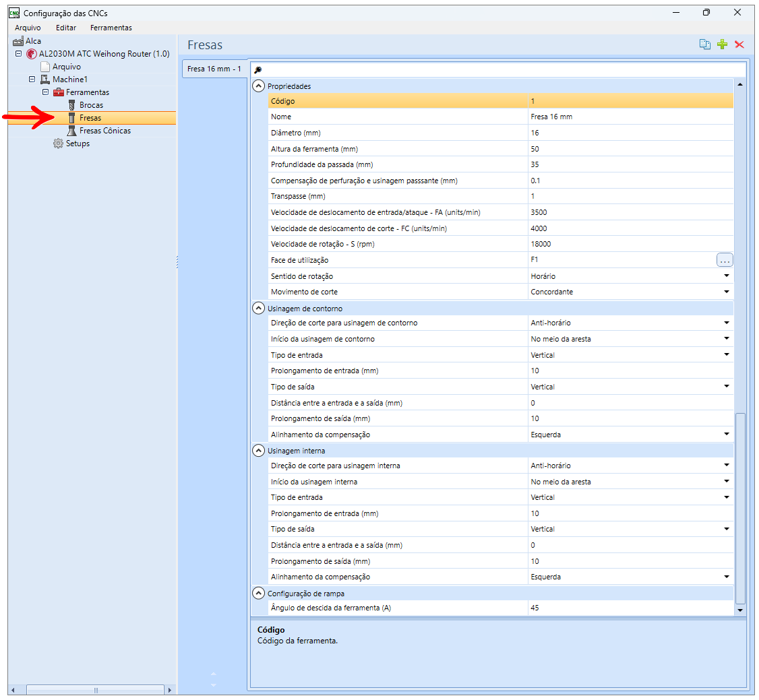Edit Velocidade de deslocamento de corte value 4000

click(x=630, y=228)
